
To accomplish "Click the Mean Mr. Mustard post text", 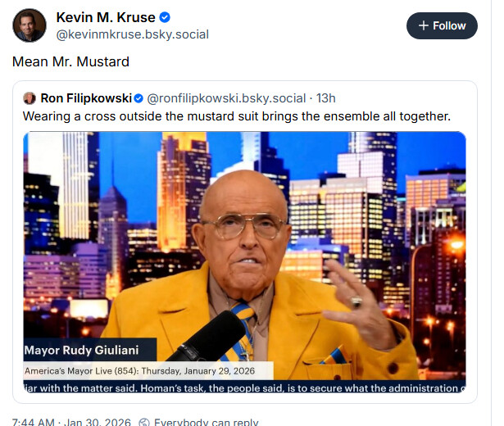I will [x=70, y=61].
